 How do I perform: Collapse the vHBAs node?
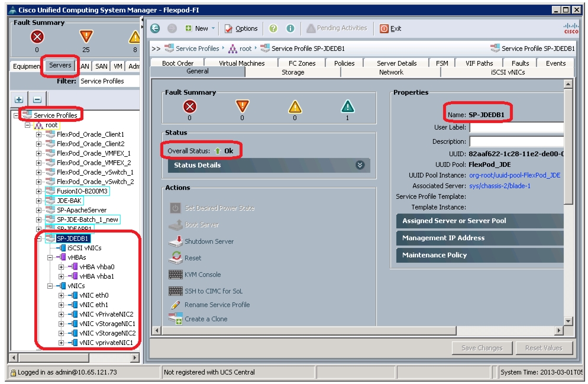50,257
